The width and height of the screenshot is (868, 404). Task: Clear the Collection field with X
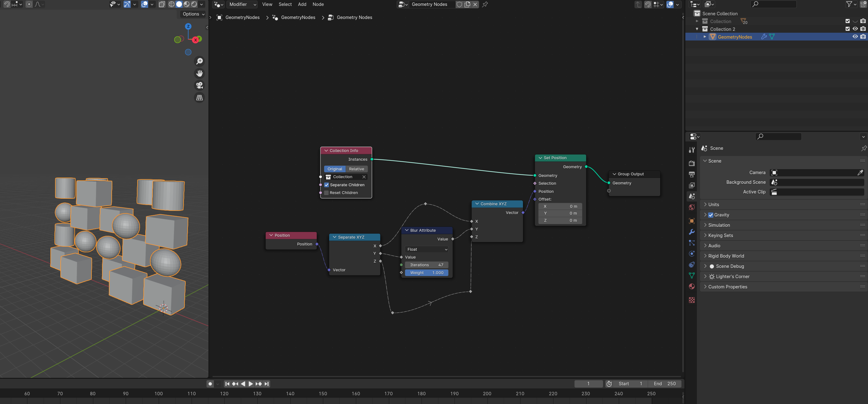[364, 177]
